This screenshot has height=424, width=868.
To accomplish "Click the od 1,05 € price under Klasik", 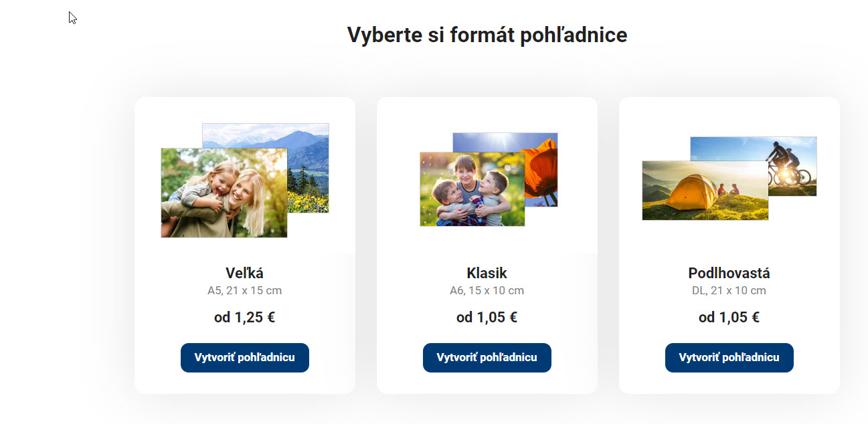I will point(487,317).
